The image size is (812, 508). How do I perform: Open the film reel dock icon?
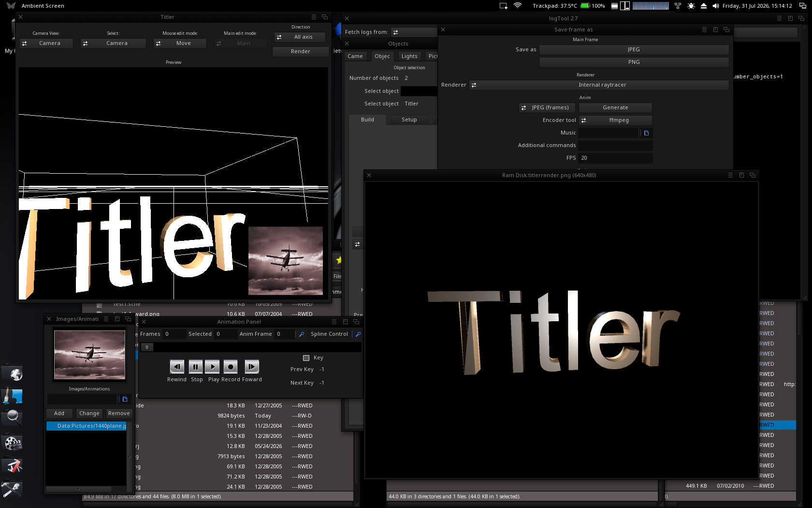(12, 443)
